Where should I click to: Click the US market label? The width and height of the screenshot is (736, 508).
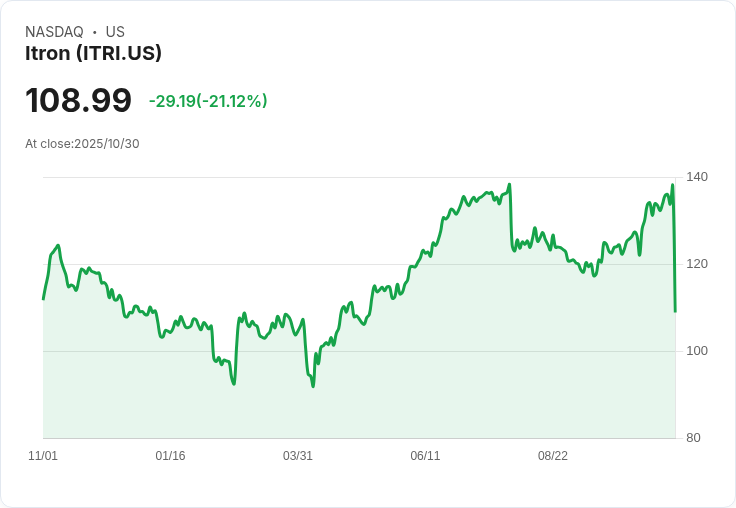(115, 32)
